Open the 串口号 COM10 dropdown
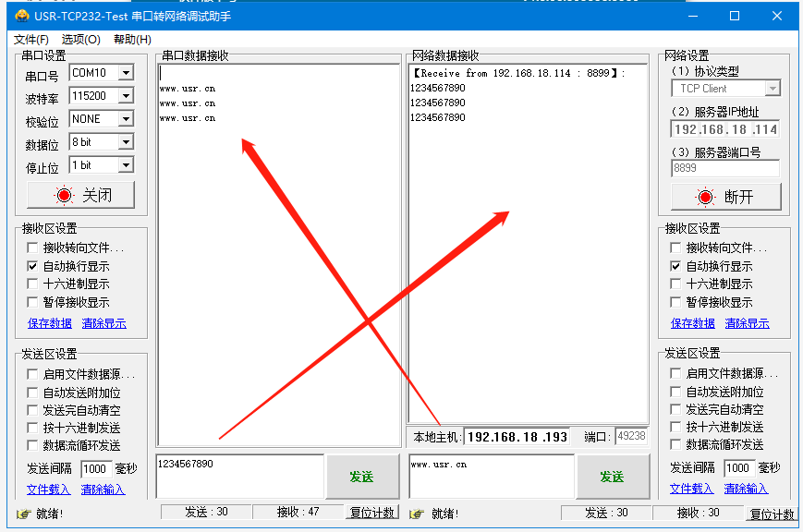The width and height of the screenshot is (803, 532). [126, 73]
